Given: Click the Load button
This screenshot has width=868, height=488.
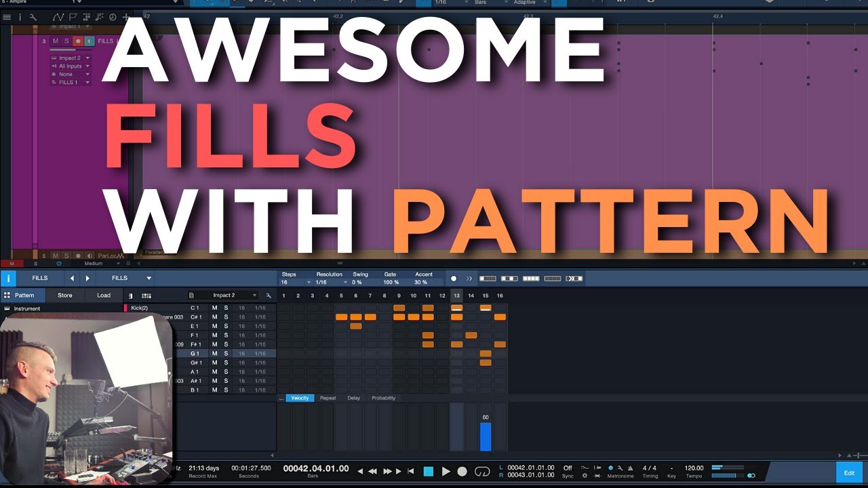Looking at the screenshot, I should pyautogui.click(x=104, y=296).
